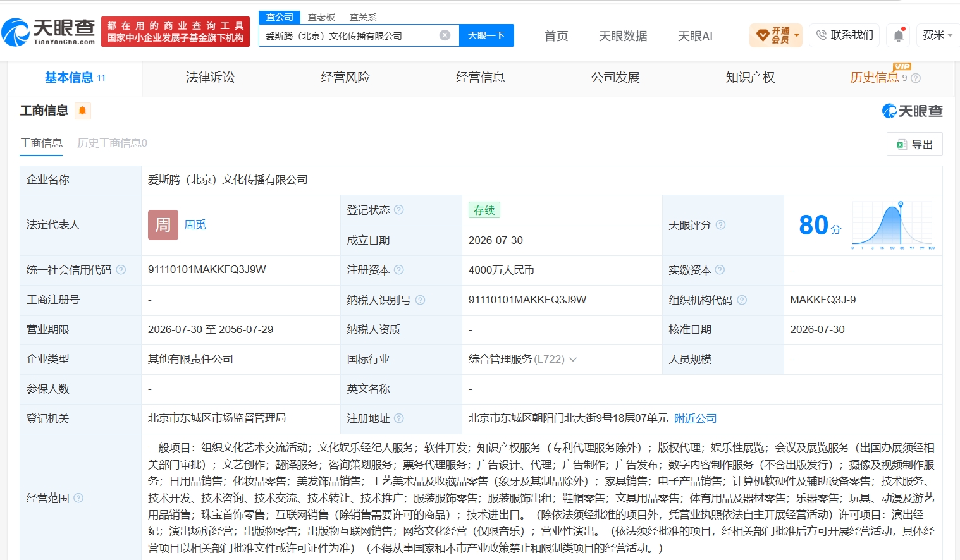960x560 pixels.
Task: Select the 历史工商信息0 sub-tab
Action: tap(112, 143)
